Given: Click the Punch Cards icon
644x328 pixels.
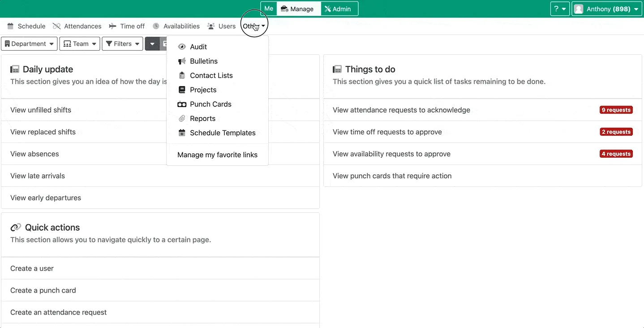Looking at the screenshot, I should tap(182, 104).
